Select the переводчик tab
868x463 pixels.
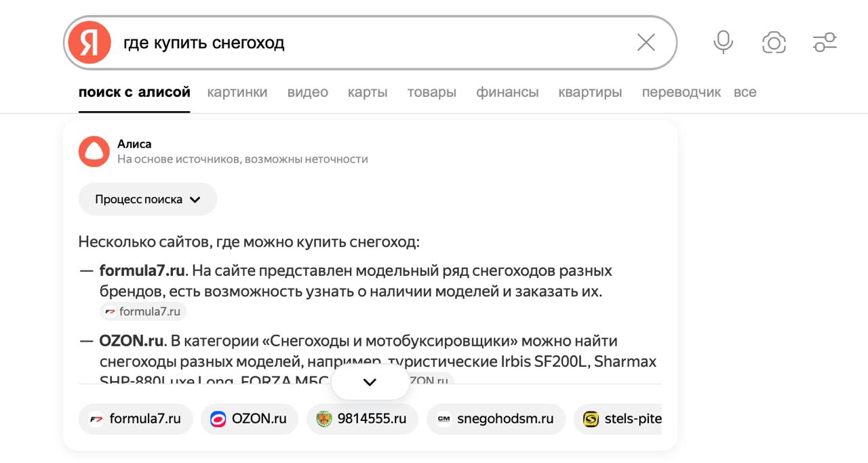pyautogui.click(x=682, y=92)
